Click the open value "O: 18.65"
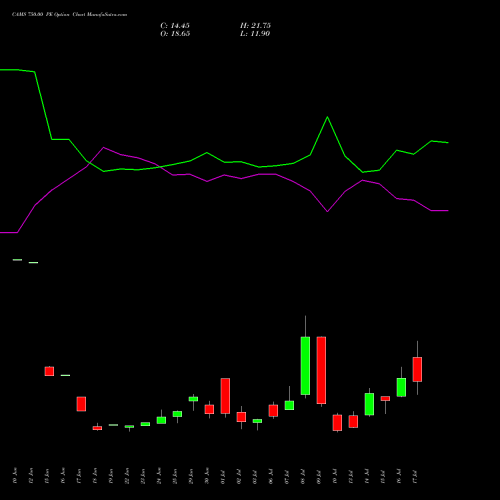The height and width of the screenshot is (500, 500). [x=175, y=34]
